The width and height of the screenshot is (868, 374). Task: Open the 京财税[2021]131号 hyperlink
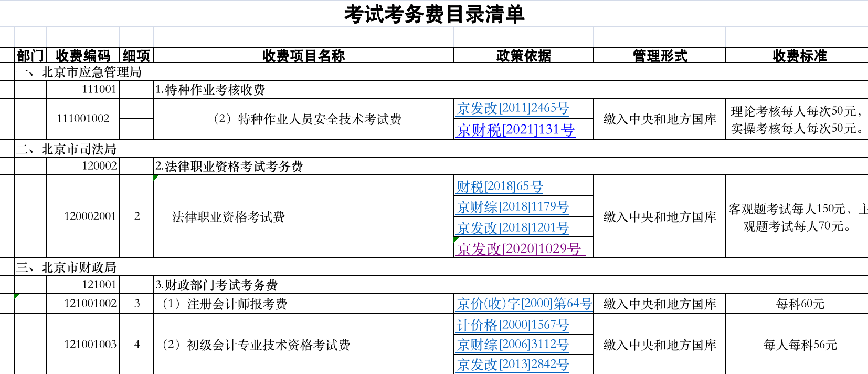(x=515, y=130)
